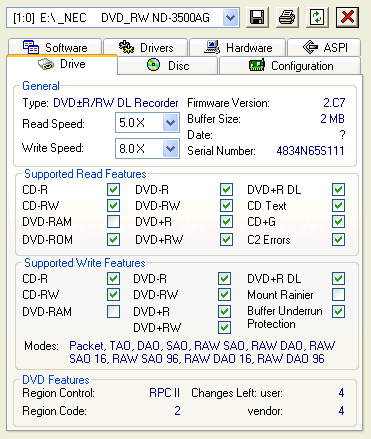Click the Drivers tab gears icon
The height and width of the screenshot is (439, 371).
pyautogui.click(x=126, y=47)
